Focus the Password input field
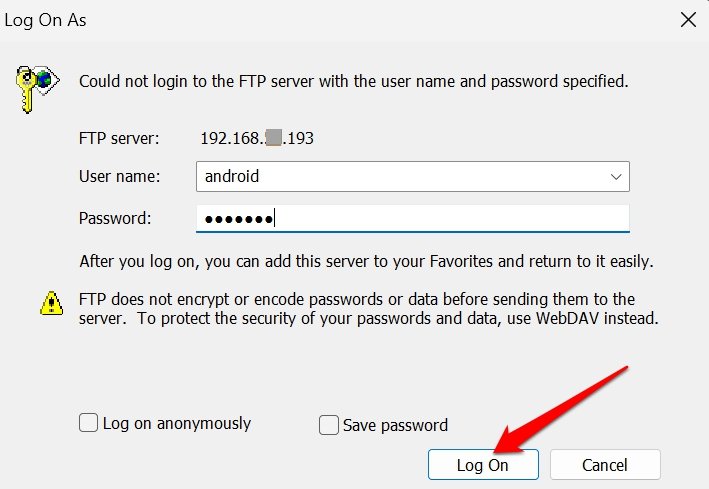Viewport: 709px width, 489px height. (412, 219)
